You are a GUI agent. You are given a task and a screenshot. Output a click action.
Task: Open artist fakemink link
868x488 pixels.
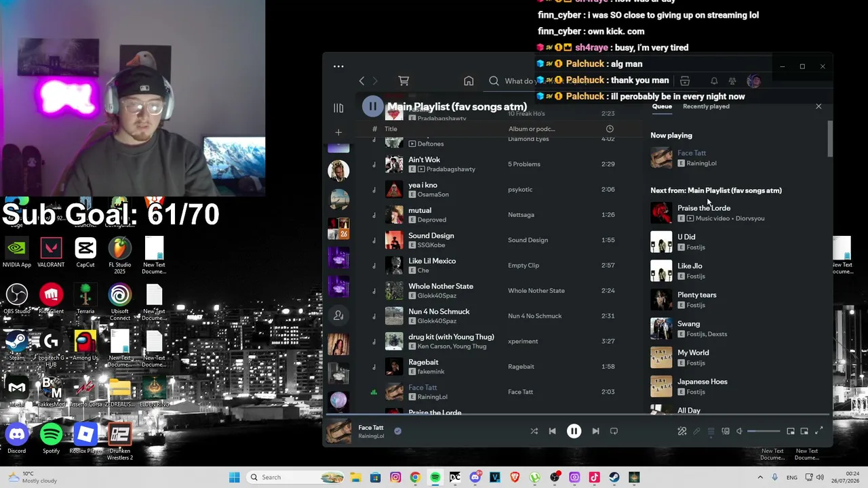(431, 371)
